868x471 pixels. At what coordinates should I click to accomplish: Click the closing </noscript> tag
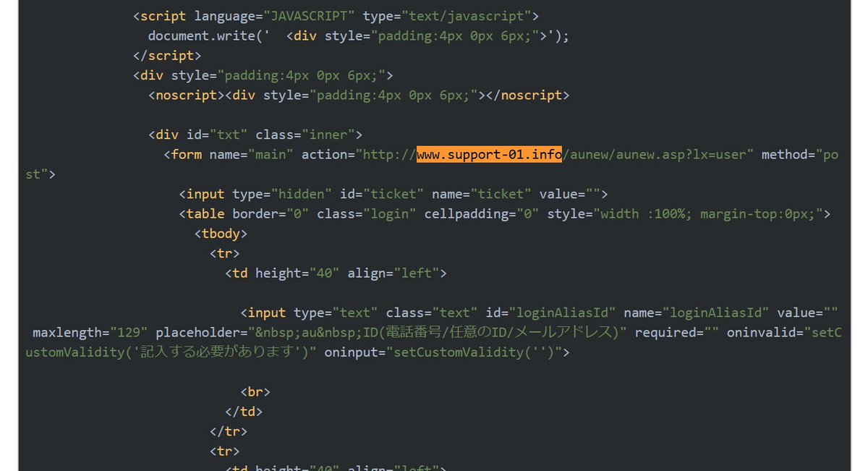pos(527,95)
